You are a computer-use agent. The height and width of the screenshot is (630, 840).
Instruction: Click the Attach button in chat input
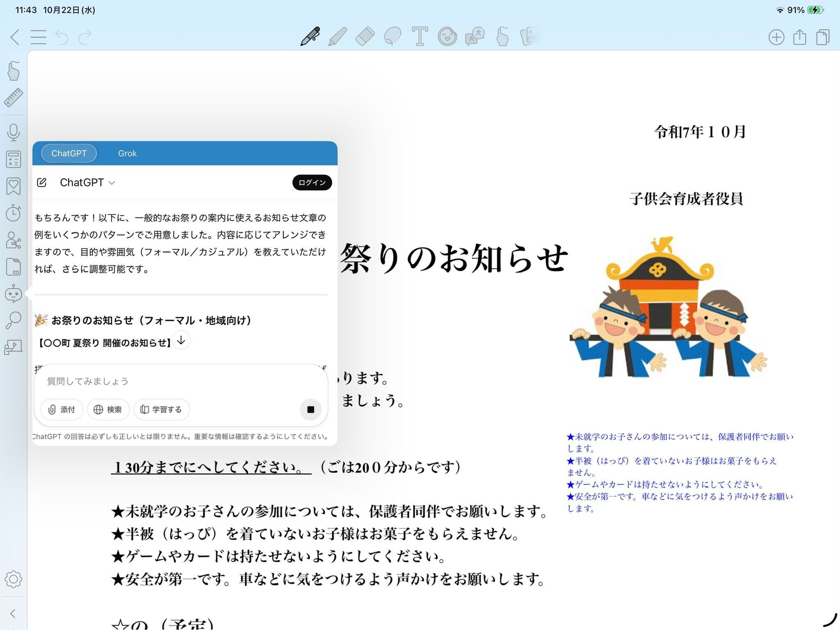(62, 409)
